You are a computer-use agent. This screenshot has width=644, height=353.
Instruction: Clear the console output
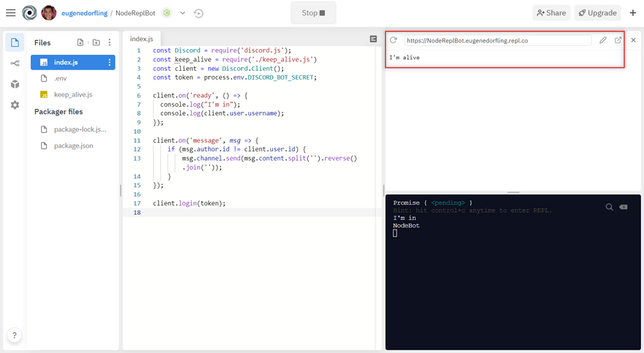624,207
